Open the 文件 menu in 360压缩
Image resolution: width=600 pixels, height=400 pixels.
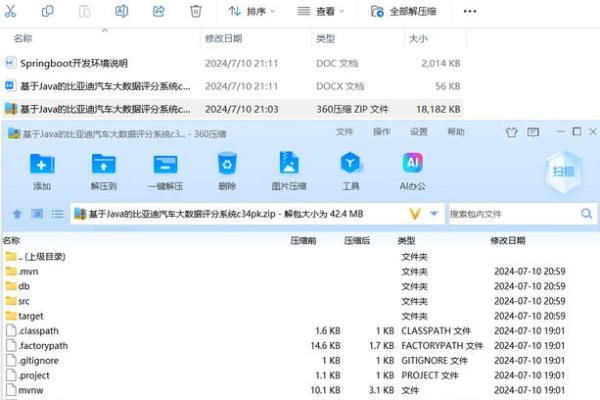point(344,132)
